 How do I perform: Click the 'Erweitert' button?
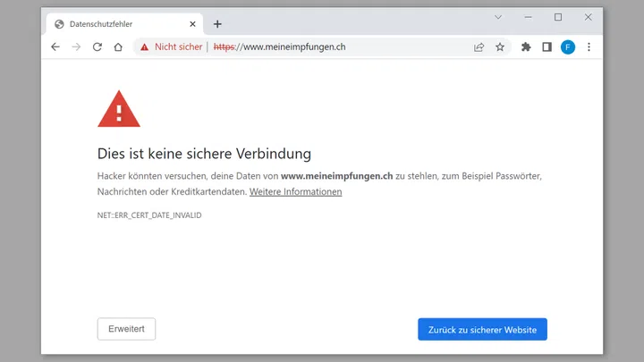(x=126, y=329)
